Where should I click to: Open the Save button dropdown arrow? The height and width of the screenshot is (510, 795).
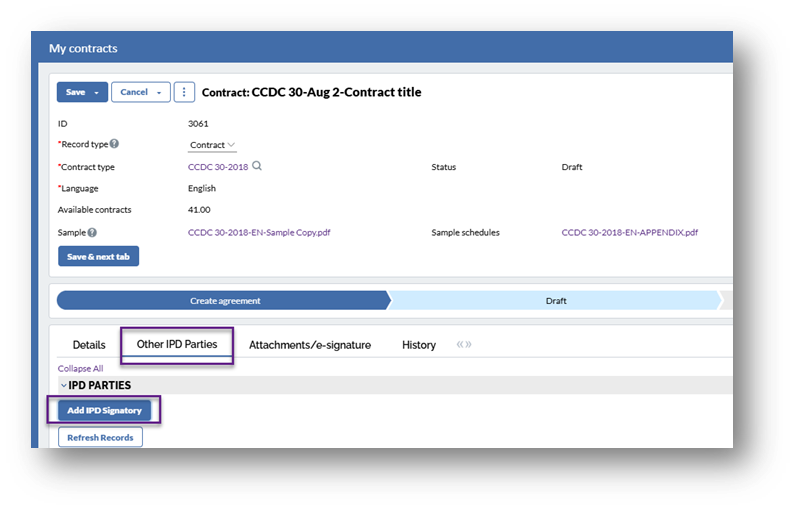tap(97, 92)
